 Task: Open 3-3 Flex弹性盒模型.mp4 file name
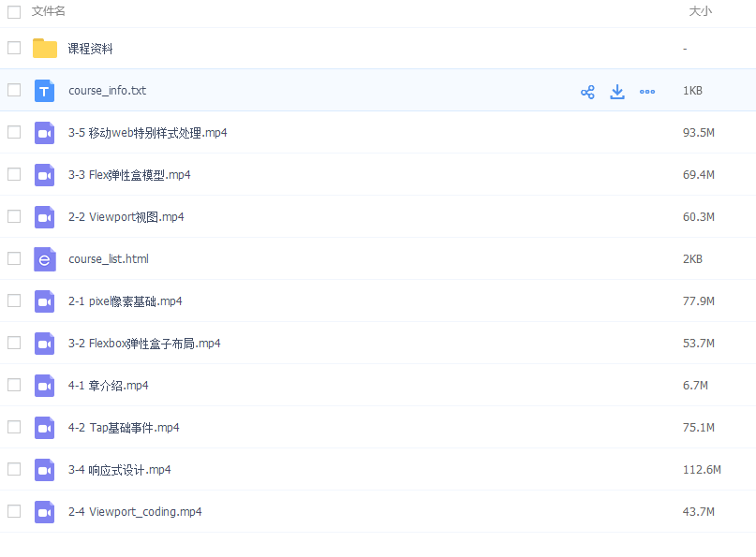click(129, 175)
